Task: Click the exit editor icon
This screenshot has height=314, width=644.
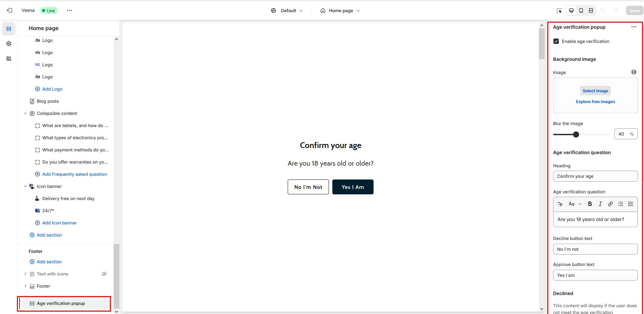Action: pyautogui.click(x=9, y=10)
